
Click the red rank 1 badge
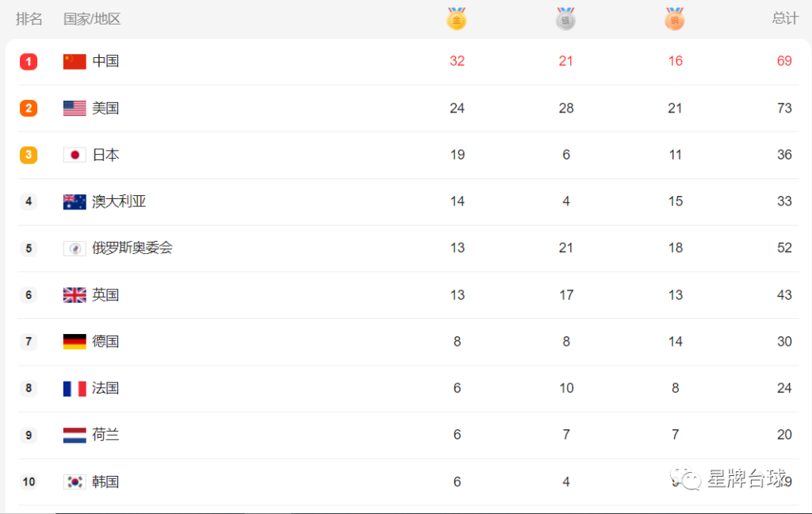point(29,62)
